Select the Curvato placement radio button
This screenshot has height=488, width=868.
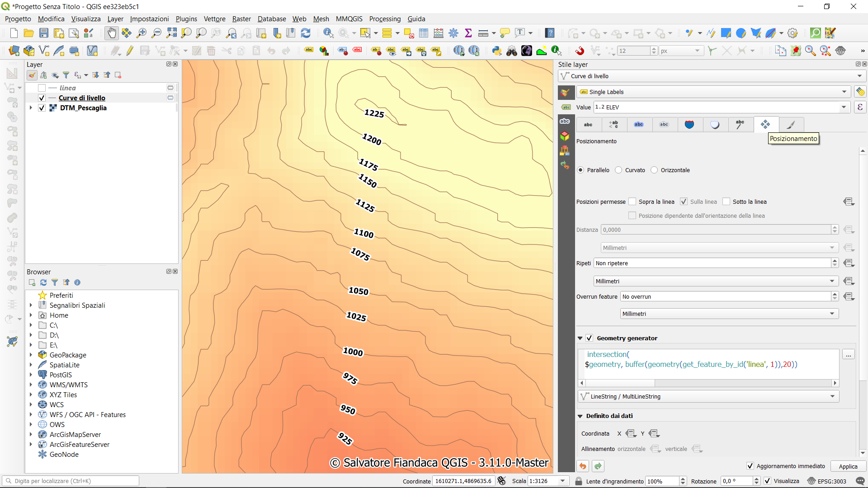618,170
